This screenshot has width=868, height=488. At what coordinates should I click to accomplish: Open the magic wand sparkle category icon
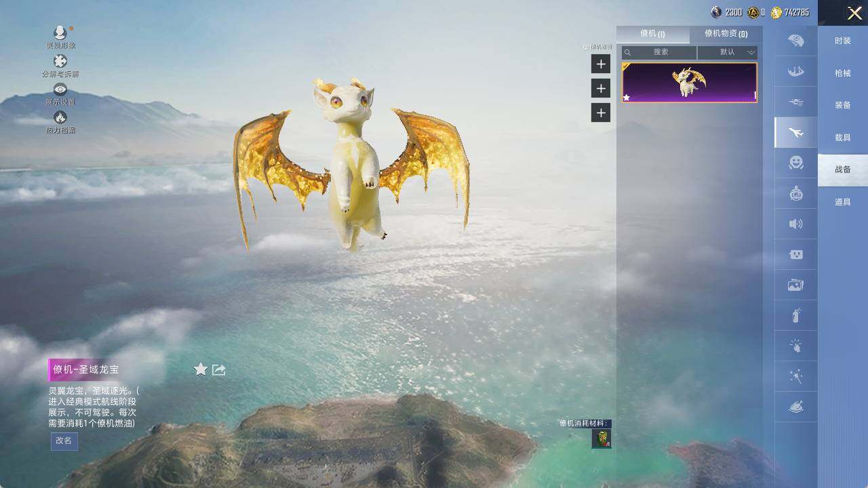[x=796, y=376]
